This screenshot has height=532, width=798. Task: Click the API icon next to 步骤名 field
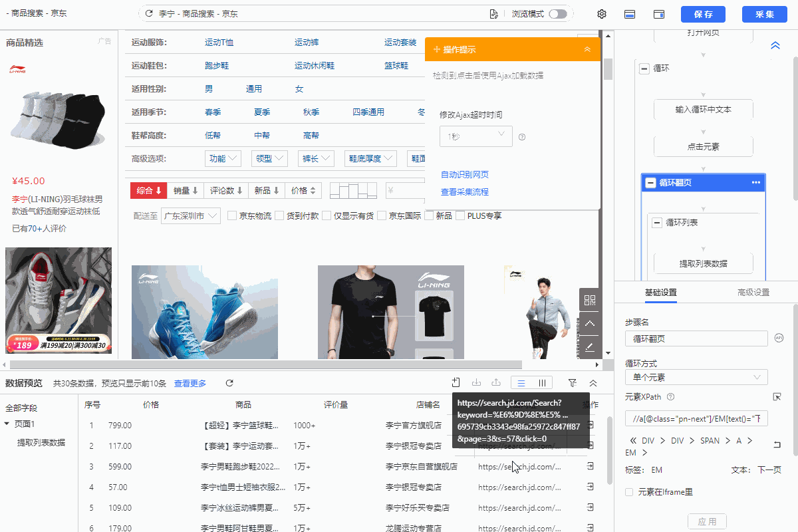[x=779, y=338]
